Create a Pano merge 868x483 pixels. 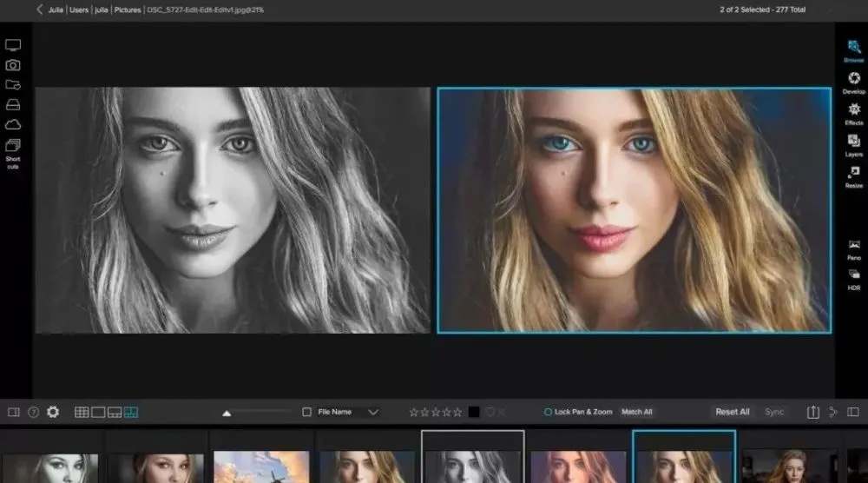tap(853, 248)
